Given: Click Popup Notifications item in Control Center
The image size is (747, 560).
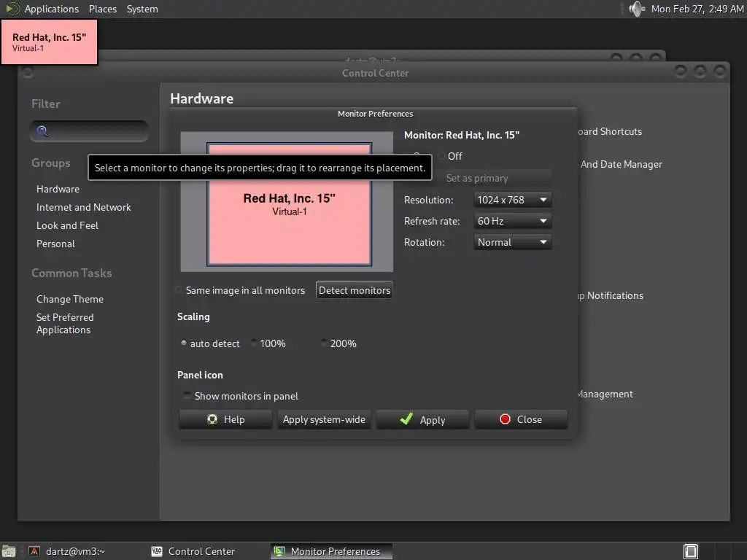Looking at the screenshot, I should [x=611, y=296].
